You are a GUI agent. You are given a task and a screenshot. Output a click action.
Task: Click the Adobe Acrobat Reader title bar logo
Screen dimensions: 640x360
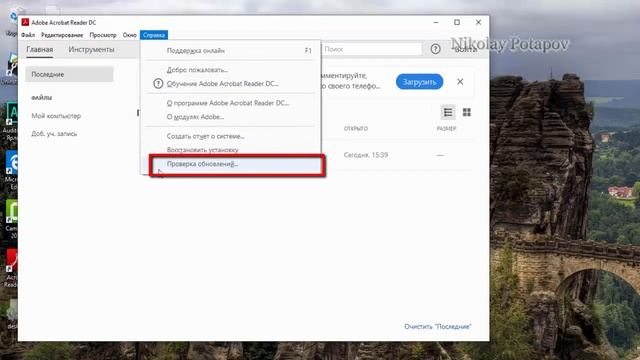pyautogui.click(x=25, y=22)
